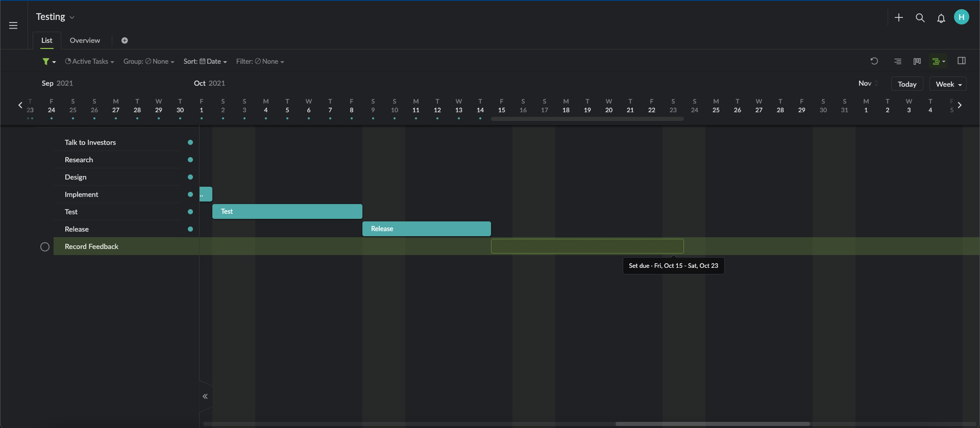Click status dot for Release task
Image resolution: width=980 pixels, height=428 pixels.
pos(190,229)
